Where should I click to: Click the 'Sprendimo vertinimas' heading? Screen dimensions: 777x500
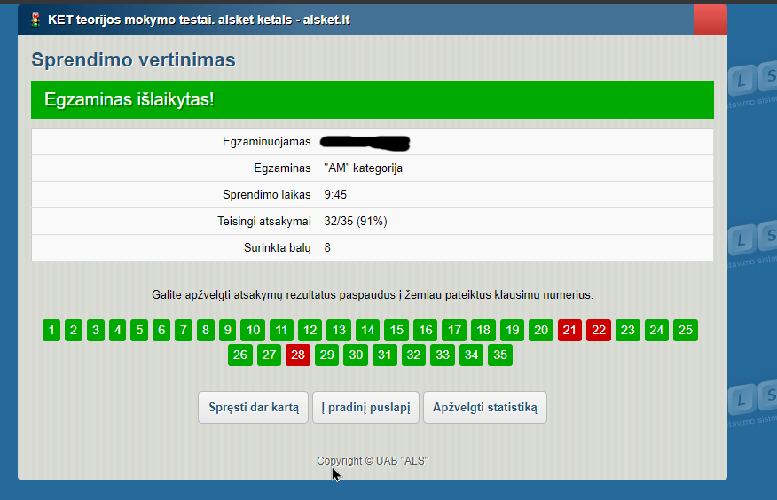[133, 60]
